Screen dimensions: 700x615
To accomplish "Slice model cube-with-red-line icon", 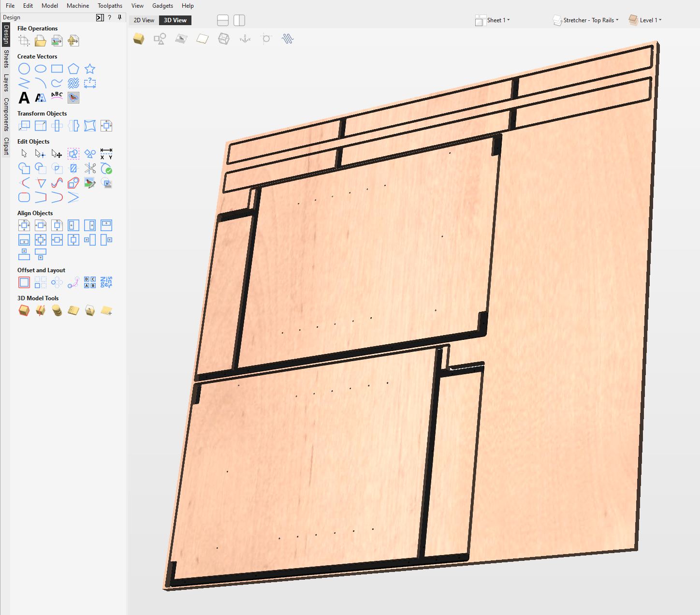I will [x=41, y=310].
